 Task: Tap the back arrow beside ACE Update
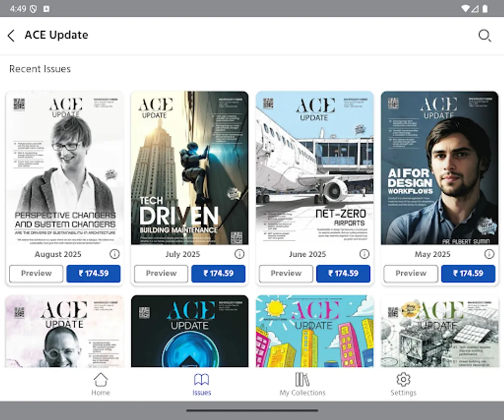(11, 35)
